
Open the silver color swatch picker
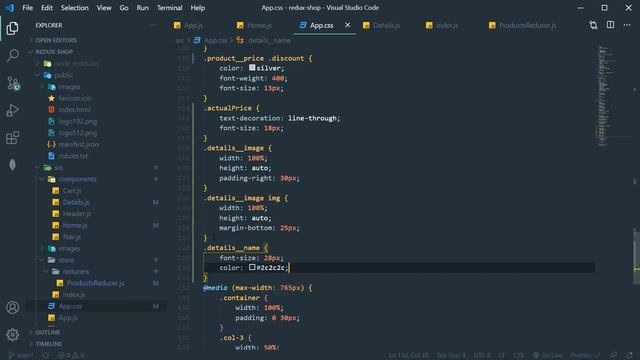click(252, 68)
